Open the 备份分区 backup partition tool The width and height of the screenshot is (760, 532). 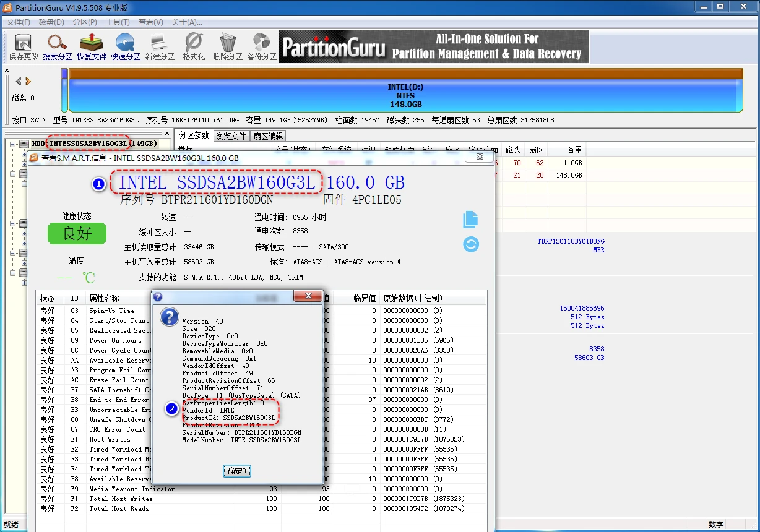[x=262, y=46]
